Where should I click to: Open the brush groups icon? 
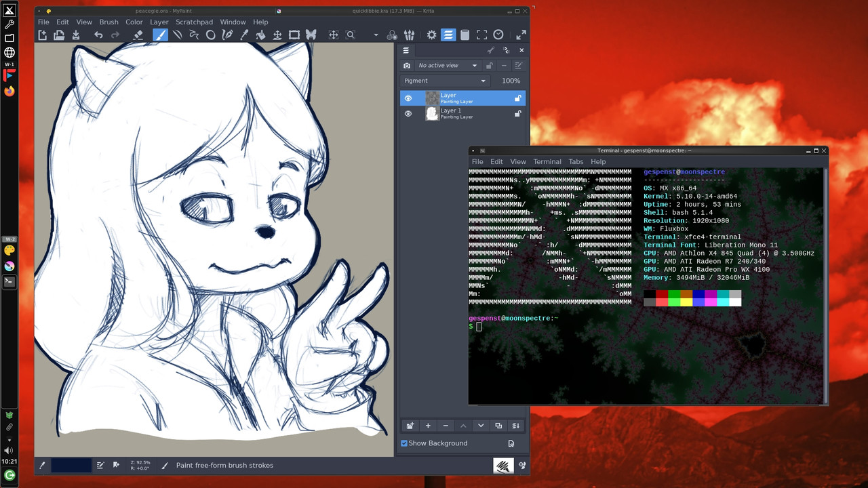point(409,35)
